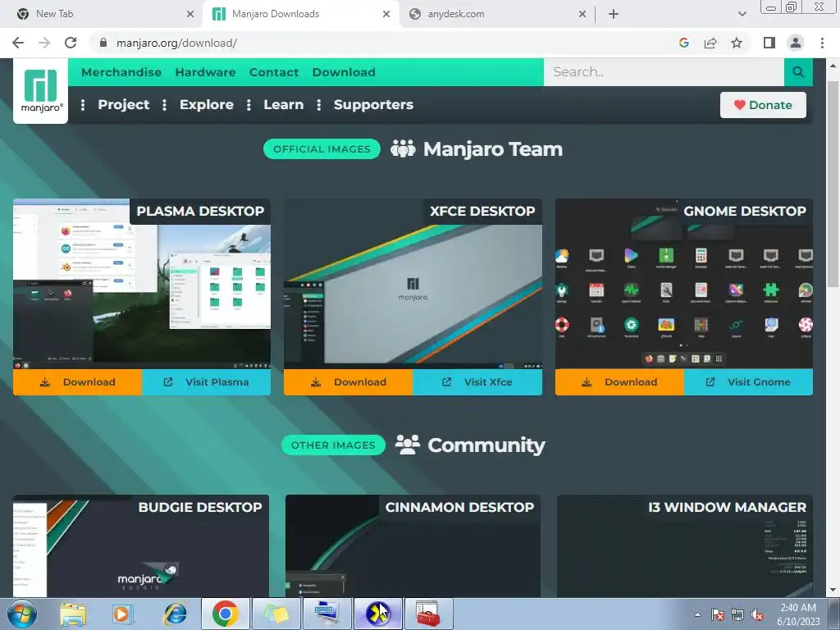Click Visit Xfce
This screenshot has width=840, height=630.
477,382
